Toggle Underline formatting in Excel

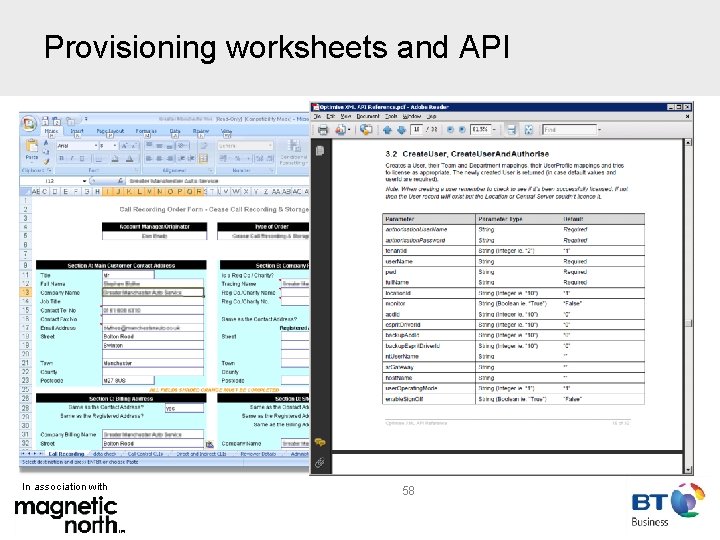(82, 158)
